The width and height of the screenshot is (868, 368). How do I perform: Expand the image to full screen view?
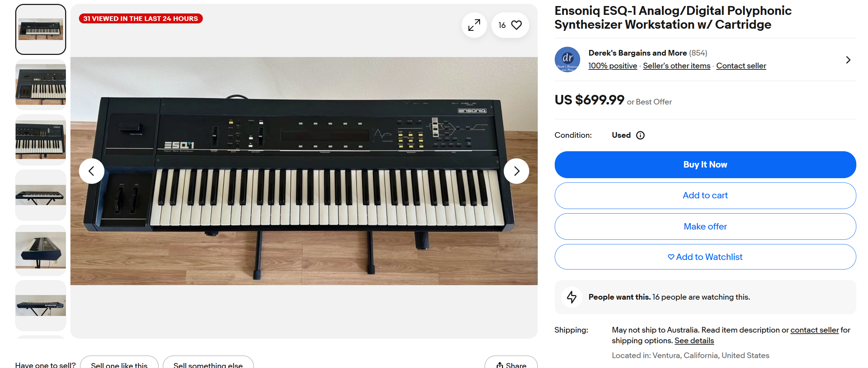[474, 25]
